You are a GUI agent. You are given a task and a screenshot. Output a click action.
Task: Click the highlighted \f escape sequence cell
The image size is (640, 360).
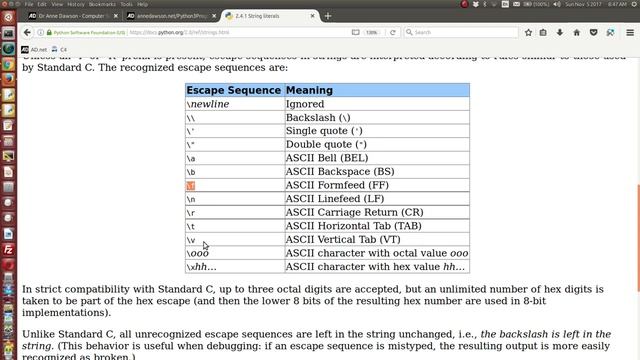pos(235,185)
